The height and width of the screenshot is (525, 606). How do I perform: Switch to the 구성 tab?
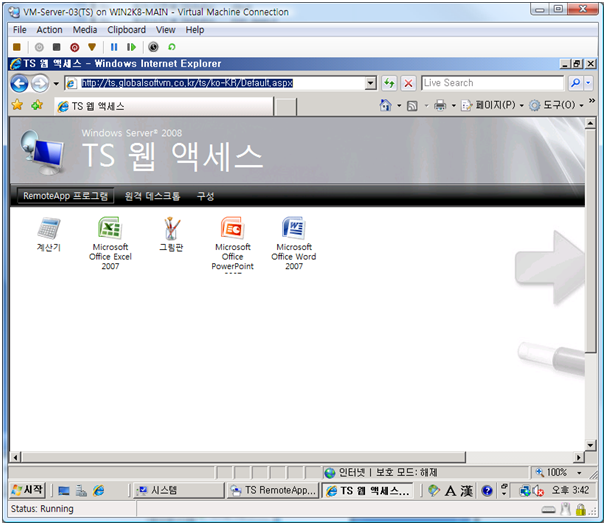205,196
